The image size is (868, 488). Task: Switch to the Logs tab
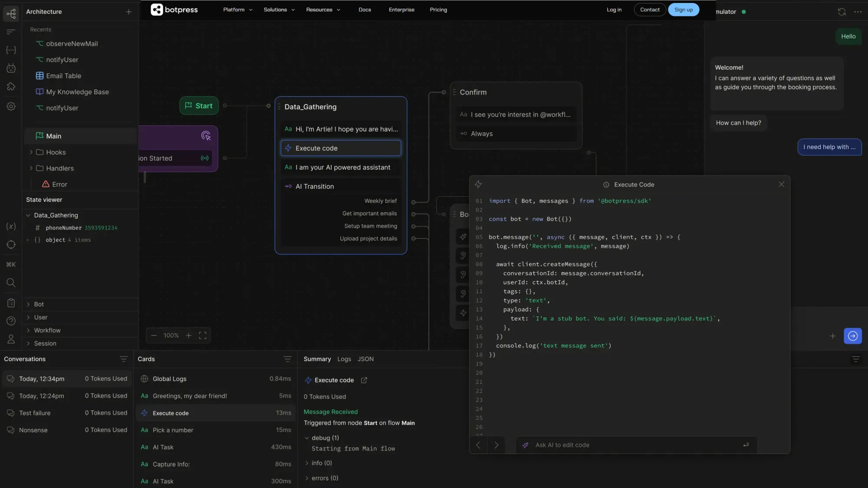point(344,359)
